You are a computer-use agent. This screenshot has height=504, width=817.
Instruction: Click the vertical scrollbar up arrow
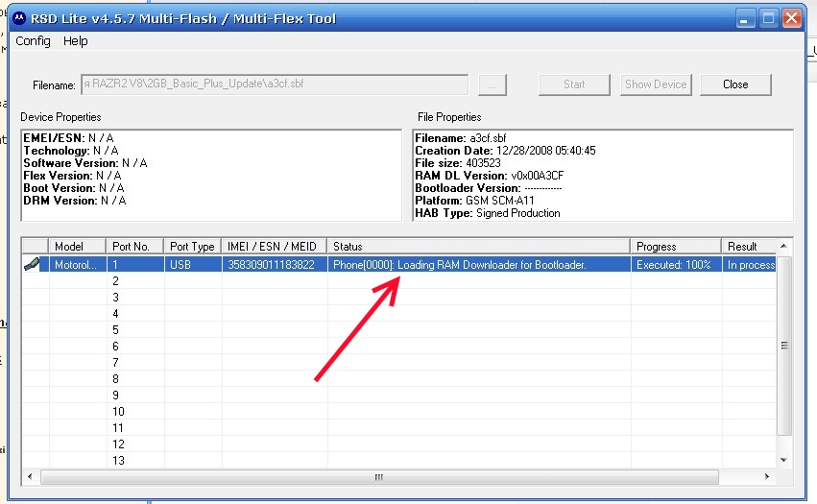784,246
